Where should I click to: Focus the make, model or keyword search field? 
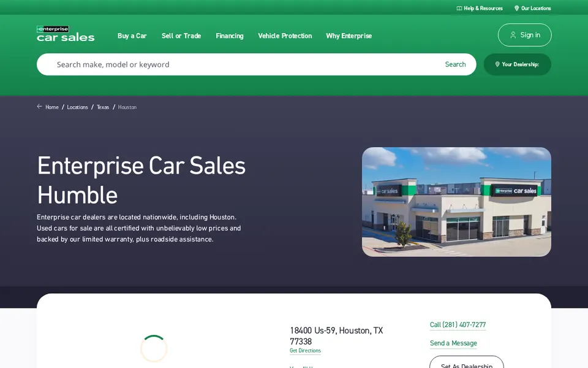point(240,64)
